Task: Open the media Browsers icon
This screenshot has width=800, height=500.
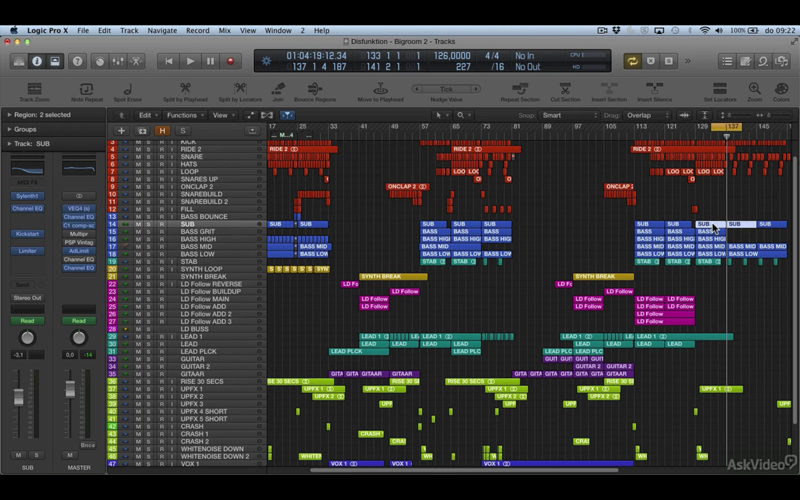Action: (x=782, y=61)
